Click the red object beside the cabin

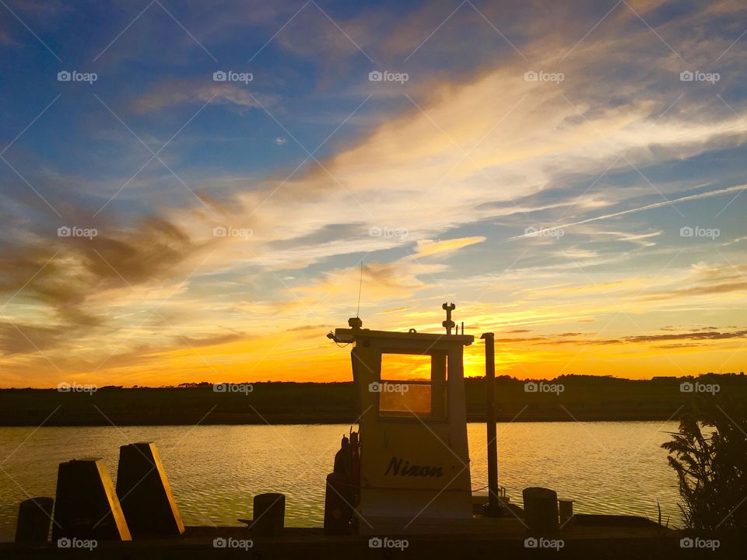coord(341,490)
